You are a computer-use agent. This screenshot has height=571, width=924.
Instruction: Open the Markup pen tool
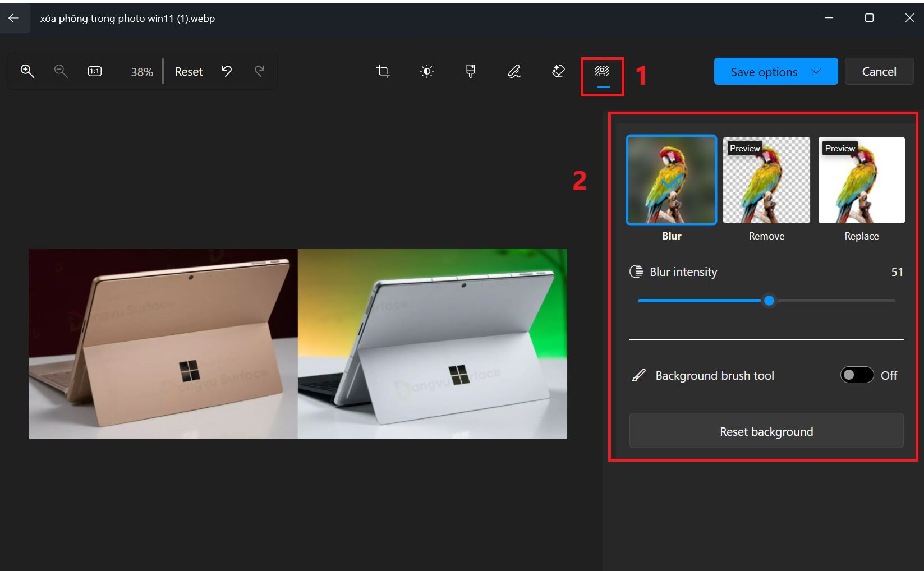coord(513,71)
